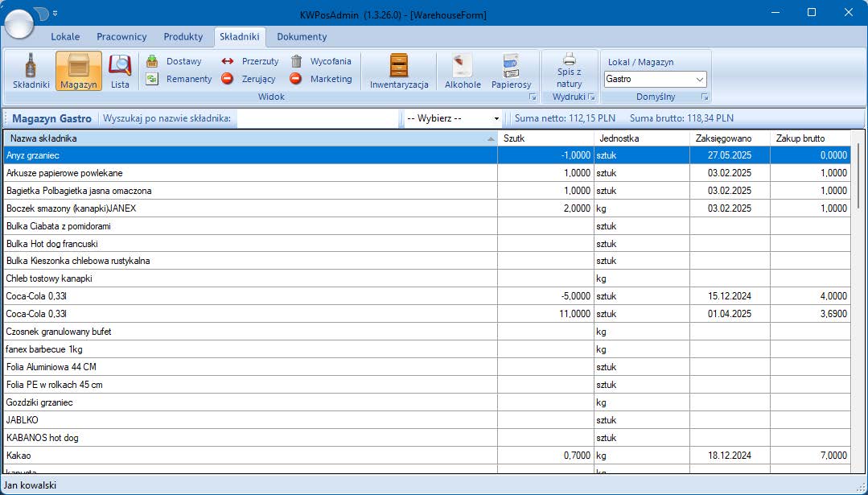Image resolution: width=868 pixels, height=495 pixels.
Task: Select the Magazyn warehouse box icon
Action: pyautogui.click(x=78, y=71)
